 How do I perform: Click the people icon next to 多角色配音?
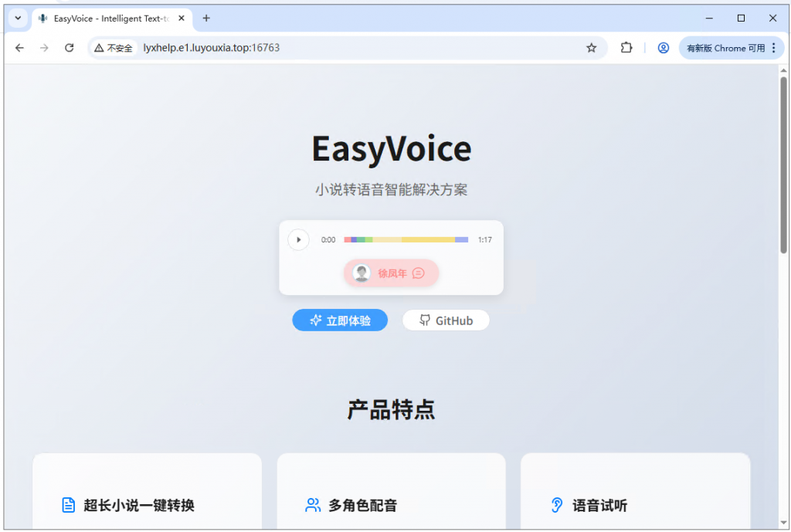(x=312, y=504)
